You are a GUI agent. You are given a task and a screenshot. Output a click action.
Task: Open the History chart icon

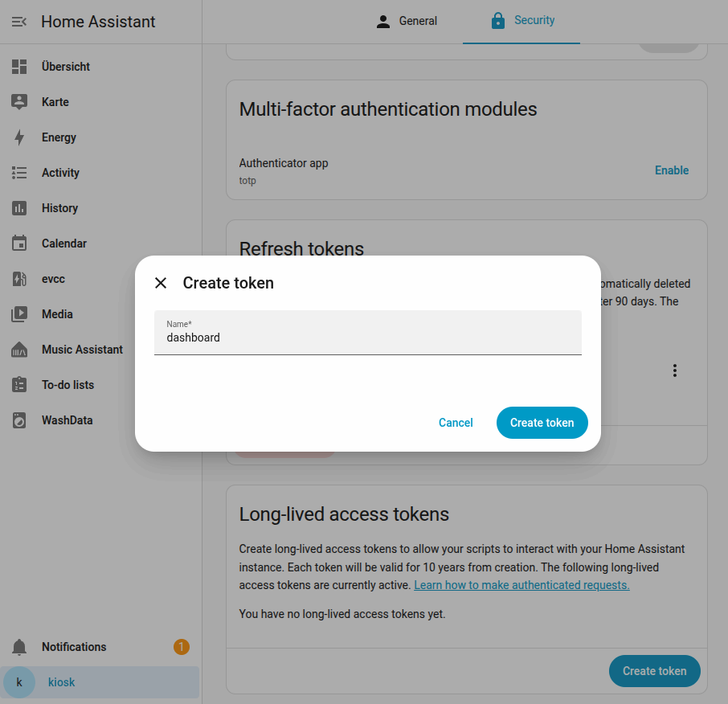[x=19, y=208]
